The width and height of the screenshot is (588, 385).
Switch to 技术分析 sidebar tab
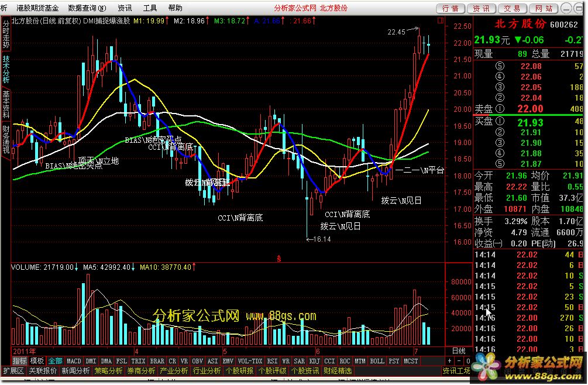pyautogui.click(x=6, y=70)
